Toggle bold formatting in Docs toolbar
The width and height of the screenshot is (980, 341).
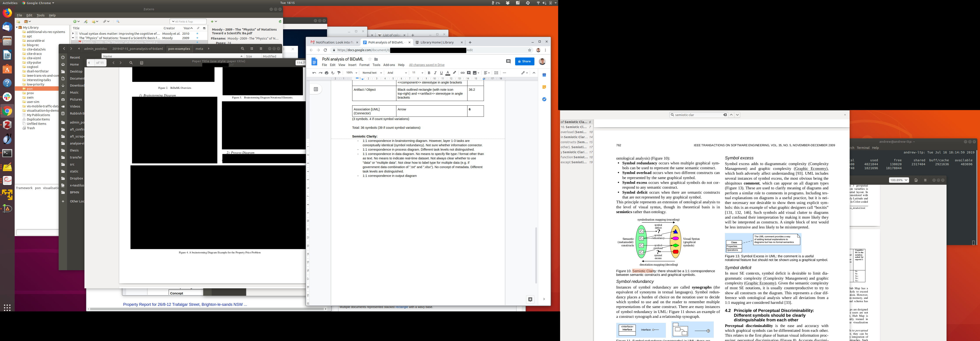pos(429,73)
